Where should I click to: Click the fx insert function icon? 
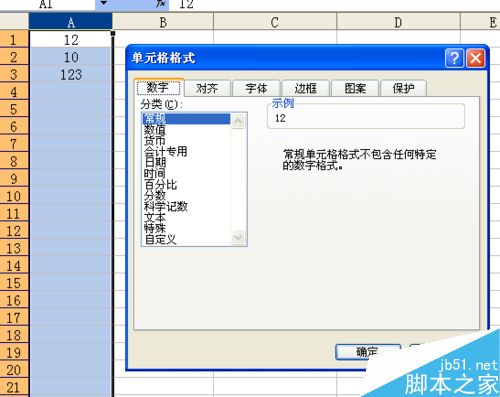[x=161, y=3]
